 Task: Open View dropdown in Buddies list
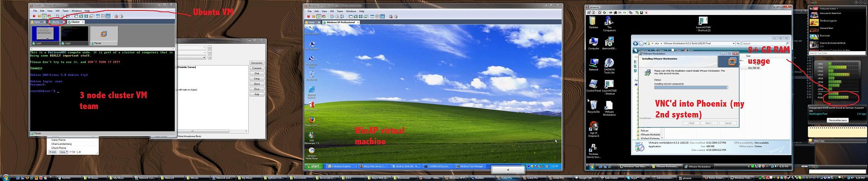(x=63, y=152)
